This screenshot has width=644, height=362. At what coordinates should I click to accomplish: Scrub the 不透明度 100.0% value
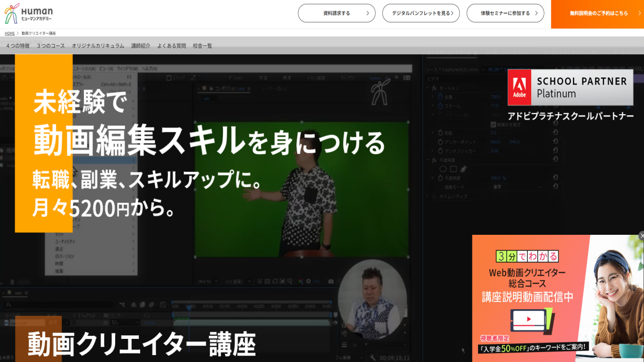pos(495,177)
